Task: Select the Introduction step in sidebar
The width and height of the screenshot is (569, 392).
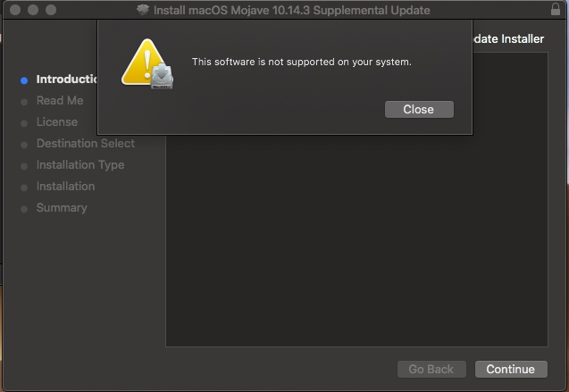Action: (x=66, y=79)
